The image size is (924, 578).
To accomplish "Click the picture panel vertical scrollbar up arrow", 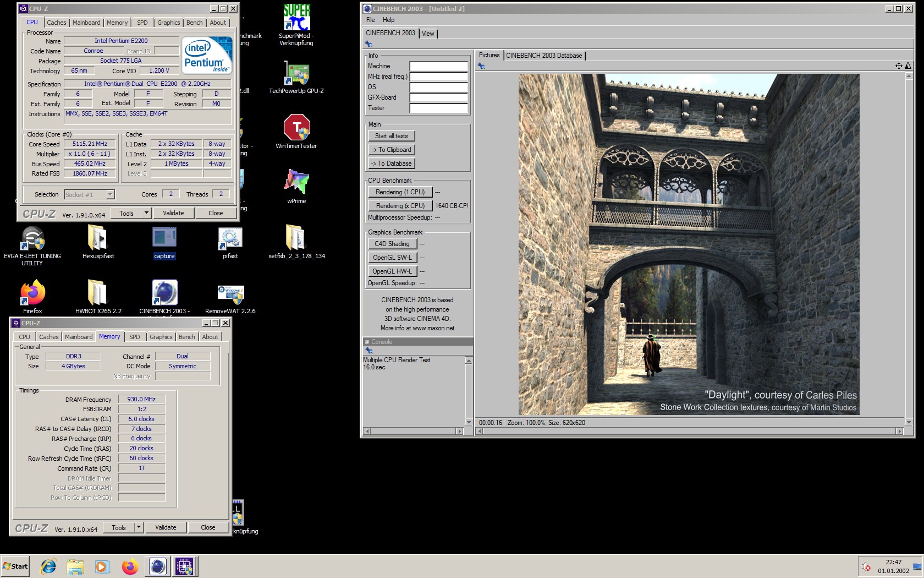I will 909,77.
